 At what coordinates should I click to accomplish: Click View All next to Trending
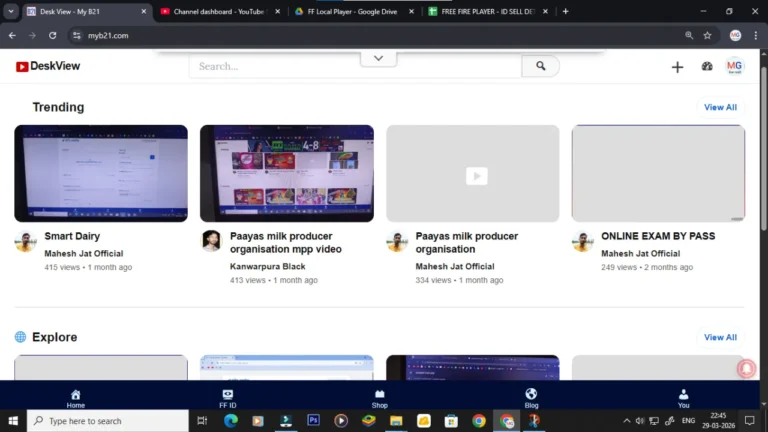720,107
